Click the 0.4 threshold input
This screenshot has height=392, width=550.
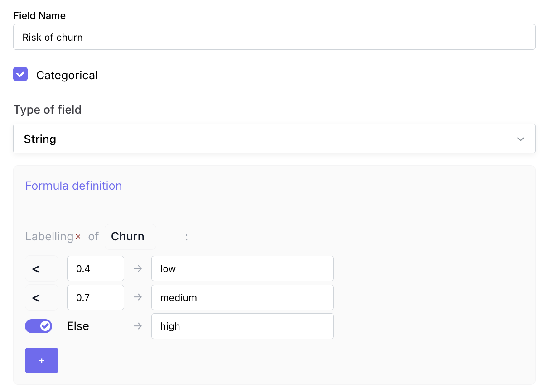pyautogui.click(x=95, y=268)
